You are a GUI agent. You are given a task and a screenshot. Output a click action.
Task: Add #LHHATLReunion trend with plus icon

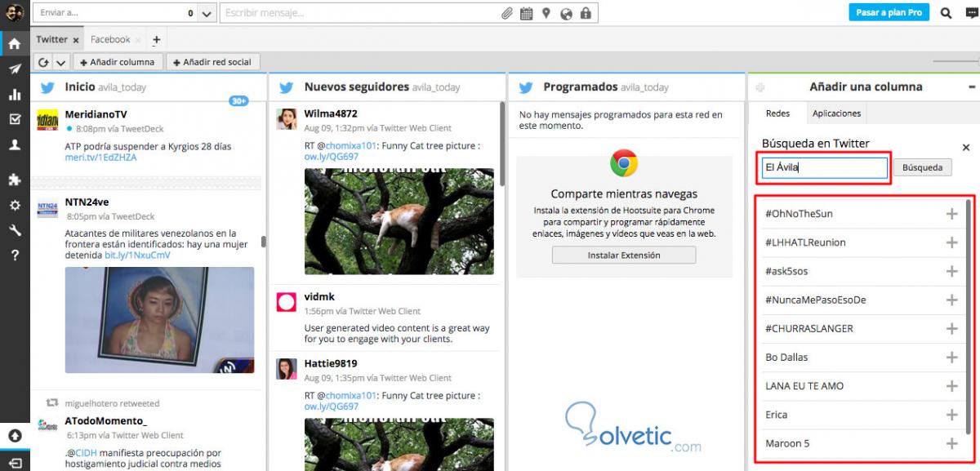pos(951,242)
